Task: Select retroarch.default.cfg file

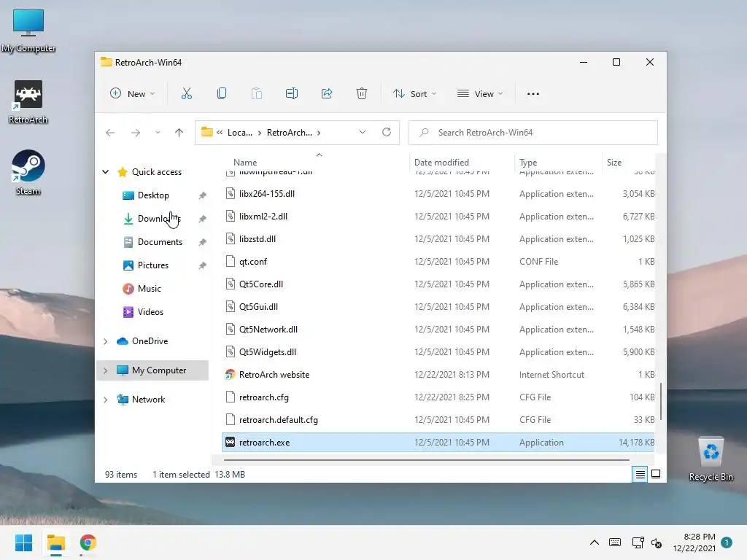Action: click(438, 419)
